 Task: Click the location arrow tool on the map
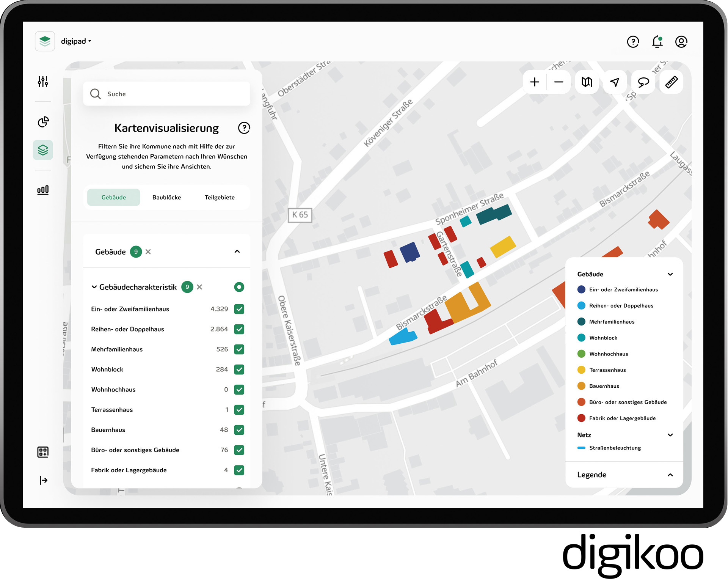[615, 82]
